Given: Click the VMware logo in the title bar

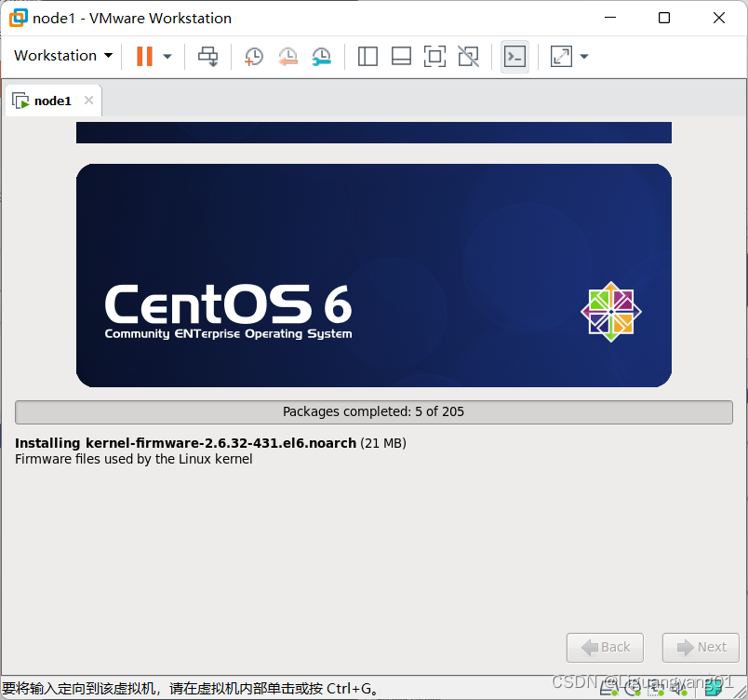Looking at the screenshot, I should pyautogui.click(x=18, y=18).
